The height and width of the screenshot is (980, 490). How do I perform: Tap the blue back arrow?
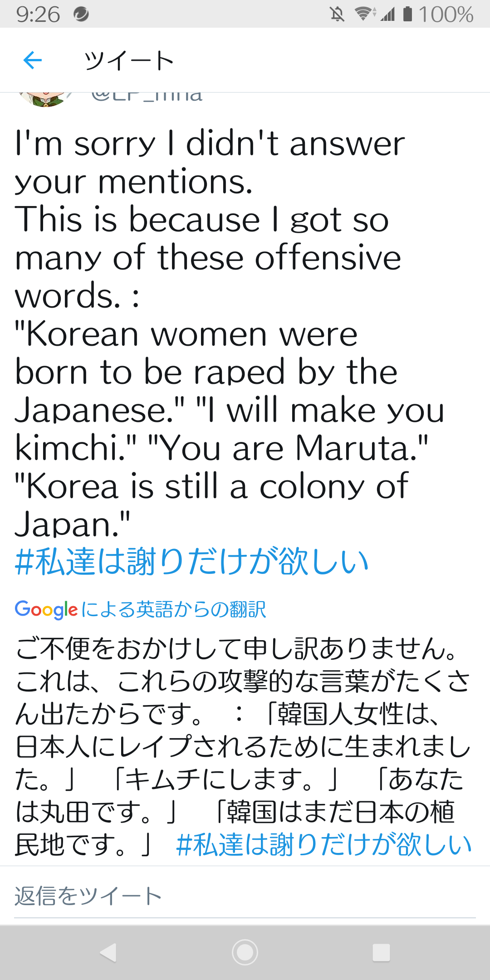(x=32, y=60)
